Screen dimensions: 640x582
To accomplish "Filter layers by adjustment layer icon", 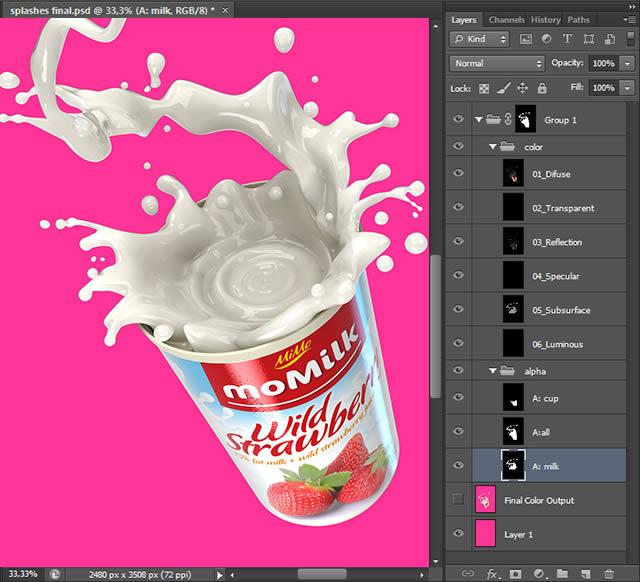I will (546, 39).
